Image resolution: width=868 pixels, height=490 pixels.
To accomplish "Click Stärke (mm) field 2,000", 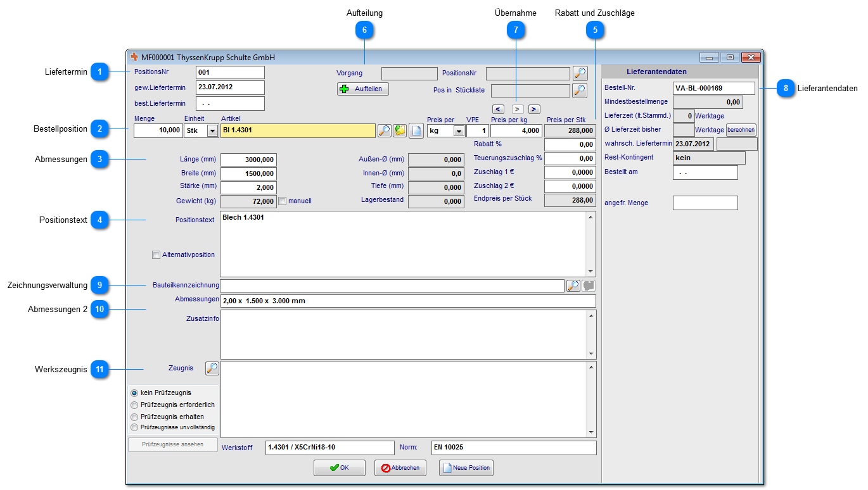I will [x=248, y=187].
